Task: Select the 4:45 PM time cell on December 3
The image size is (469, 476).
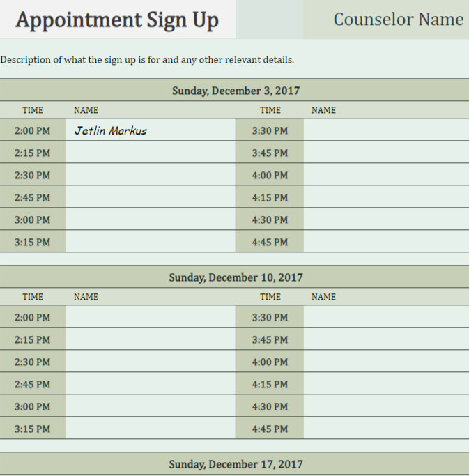Action: point(270,242)
